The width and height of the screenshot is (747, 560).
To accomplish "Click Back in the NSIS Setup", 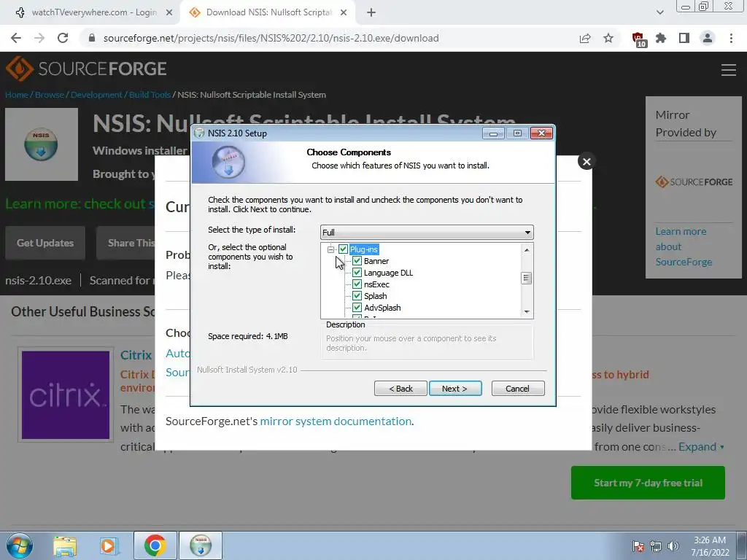I will point(400,388).
